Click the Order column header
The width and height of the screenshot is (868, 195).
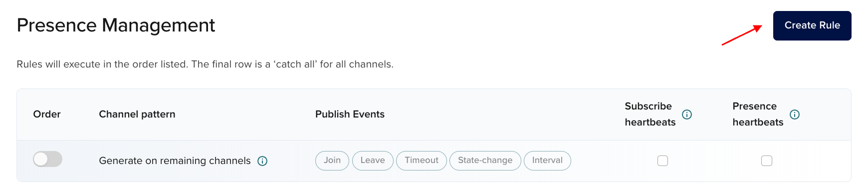[47, 114]
